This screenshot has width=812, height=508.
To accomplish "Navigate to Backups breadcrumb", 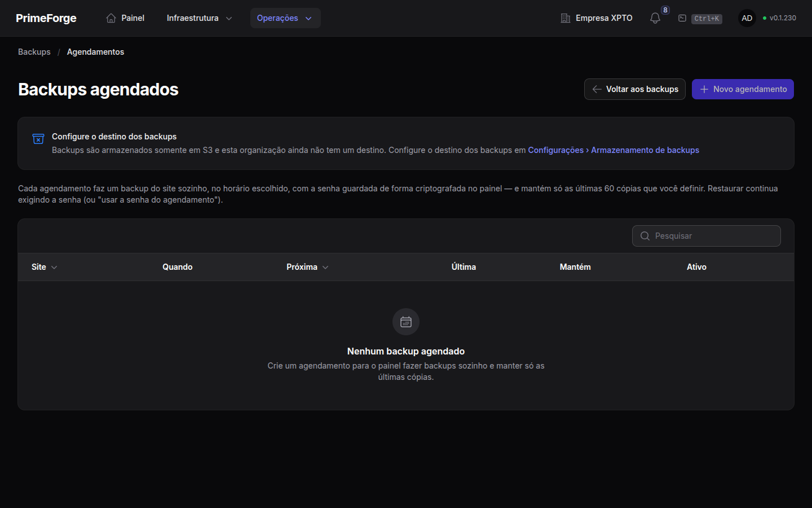I will pos(34,52).
